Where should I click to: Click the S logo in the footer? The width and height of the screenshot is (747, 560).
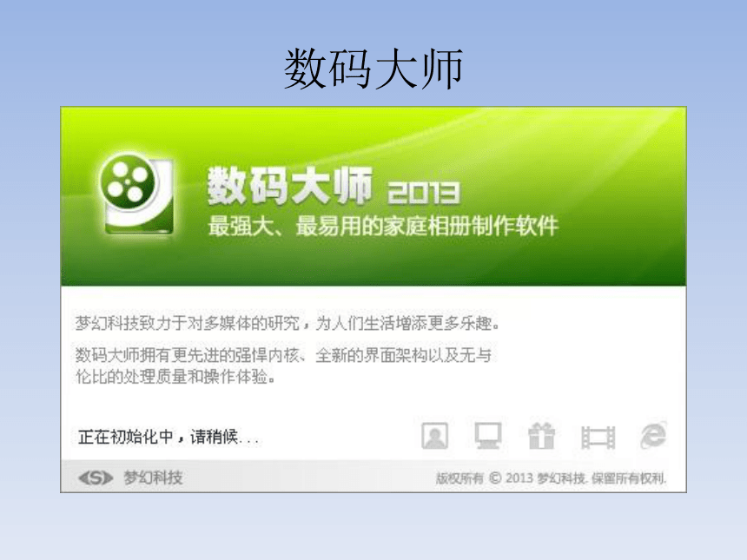96,478
